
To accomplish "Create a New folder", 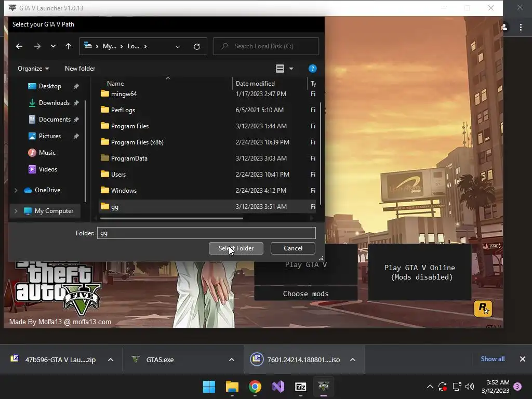I will coord(80,69).
